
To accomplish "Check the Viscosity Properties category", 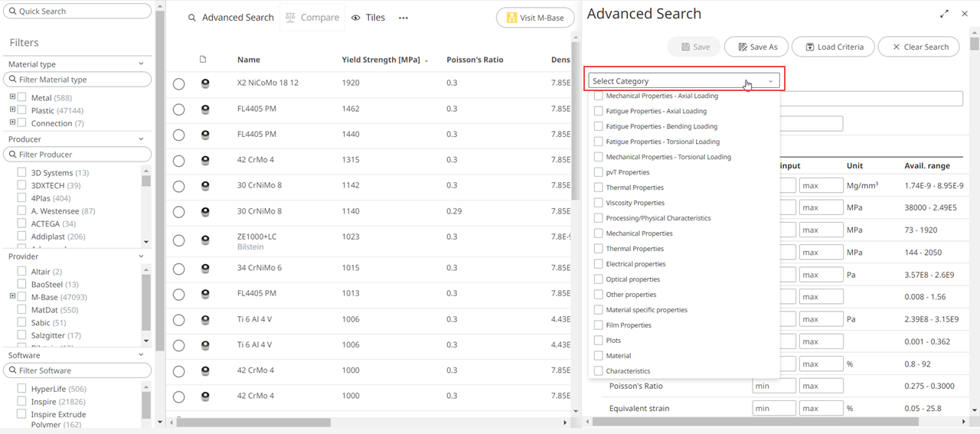I will coord(599,203).
